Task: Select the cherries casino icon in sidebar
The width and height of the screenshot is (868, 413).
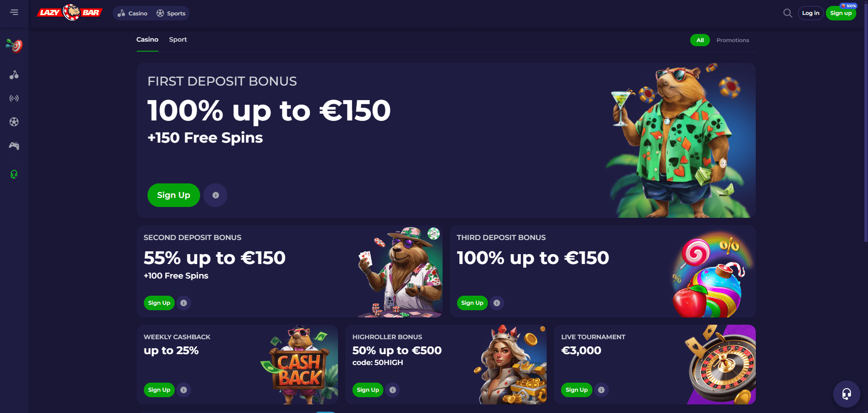Action: pos(14,75)
